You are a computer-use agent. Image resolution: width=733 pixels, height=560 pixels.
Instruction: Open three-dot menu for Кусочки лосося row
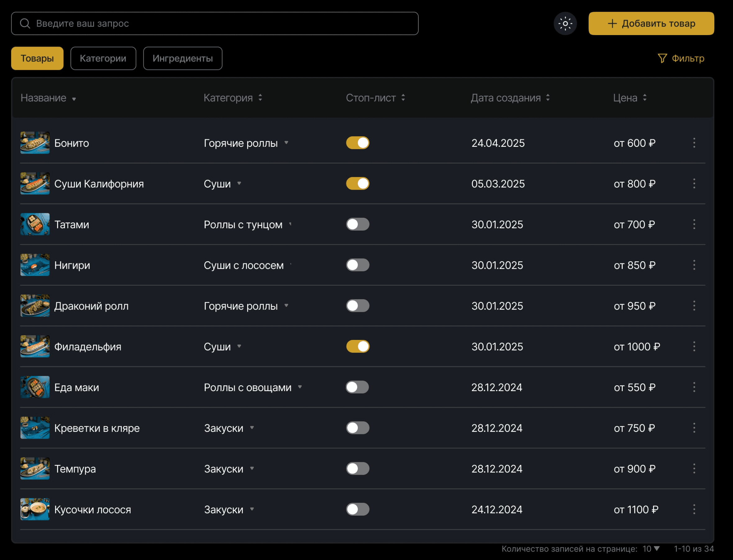[694, 509]
